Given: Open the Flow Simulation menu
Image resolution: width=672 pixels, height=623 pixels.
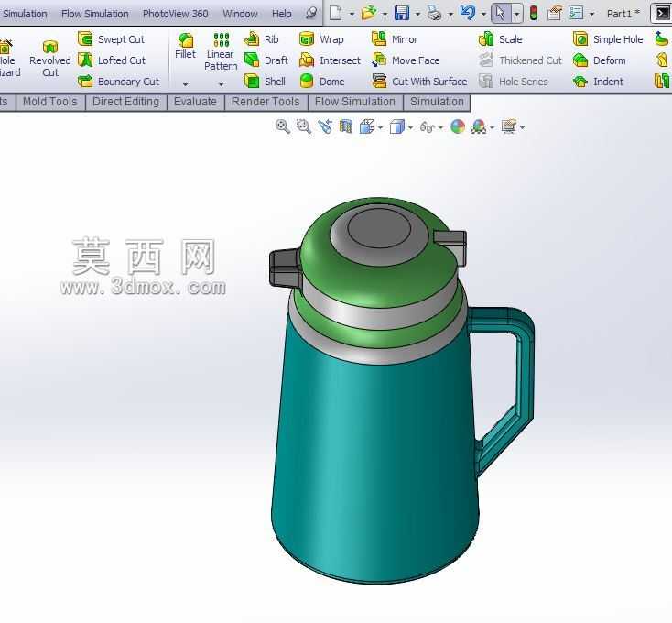Looking at the screenshot, I should tap(94, 14).
